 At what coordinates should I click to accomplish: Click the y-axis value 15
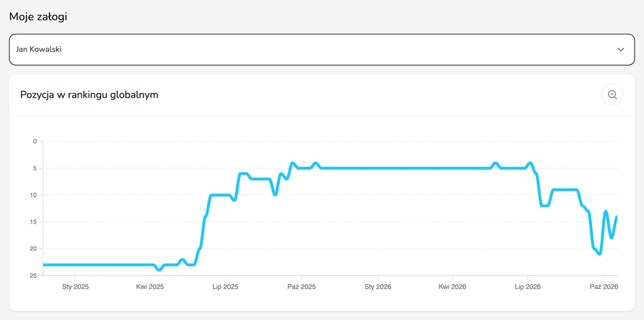coord(34,222)
